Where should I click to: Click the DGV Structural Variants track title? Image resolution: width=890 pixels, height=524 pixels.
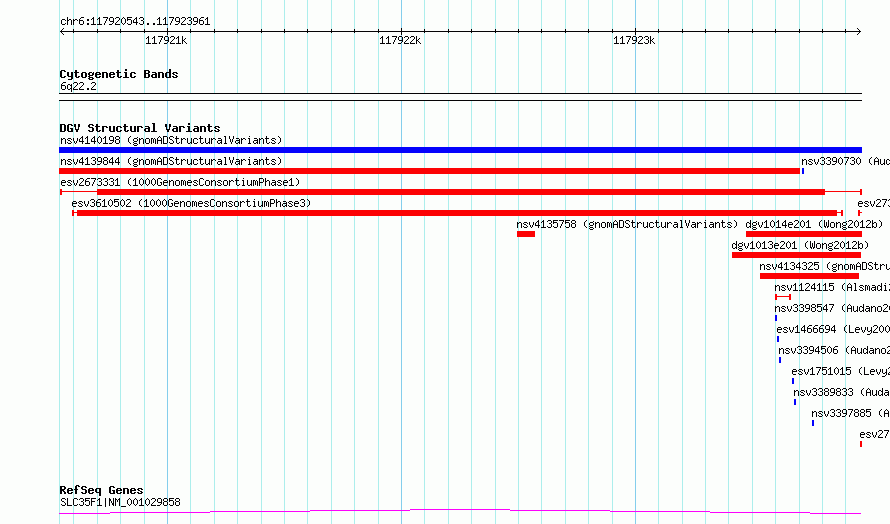pos(140,128)
